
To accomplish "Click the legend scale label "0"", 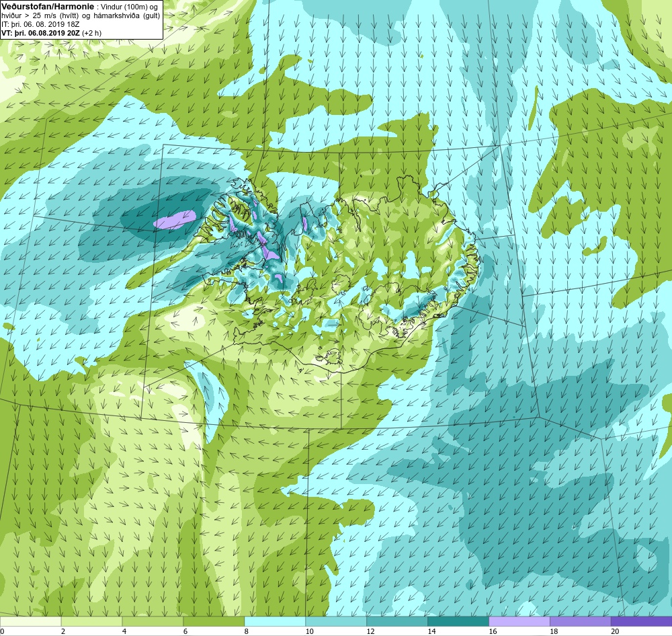I will click(2, 631).
